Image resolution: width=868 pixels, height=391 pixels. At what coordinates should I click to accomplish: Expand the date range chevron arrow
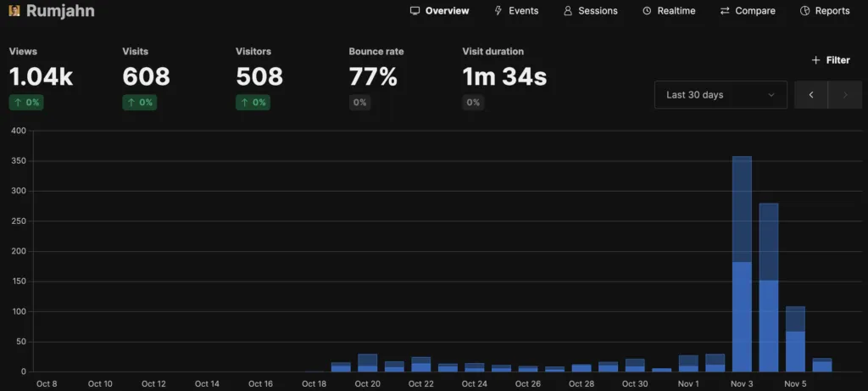coord(771,95)
